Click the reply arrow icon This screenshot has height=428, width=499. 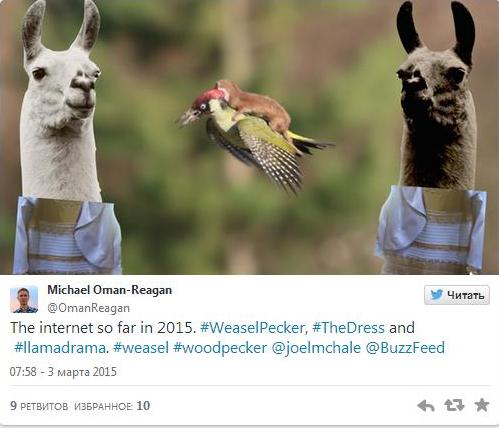pos(426,406)
